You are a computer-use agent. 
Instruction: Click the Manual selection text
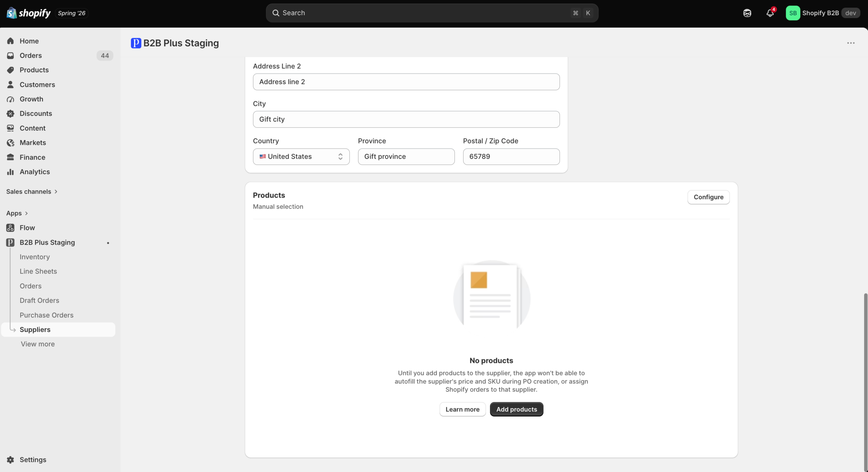[278, 207]
